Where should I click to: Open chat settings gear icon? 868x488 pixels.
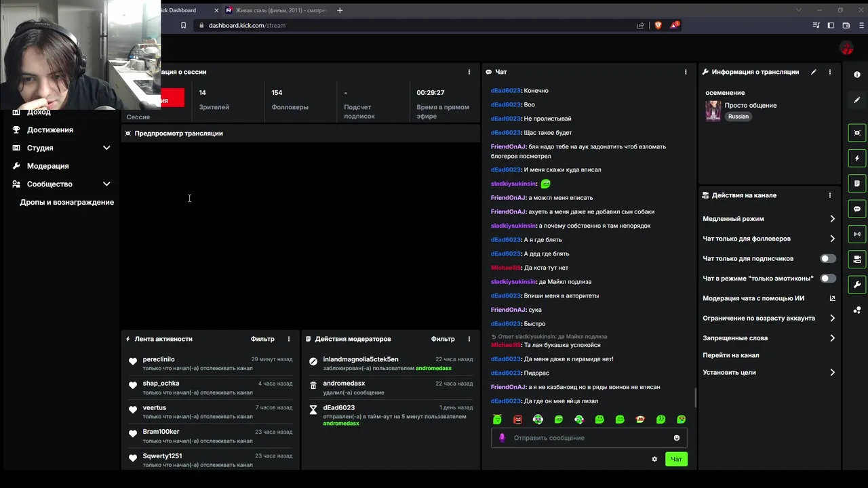pyautogui.click(x=654, y=460)
